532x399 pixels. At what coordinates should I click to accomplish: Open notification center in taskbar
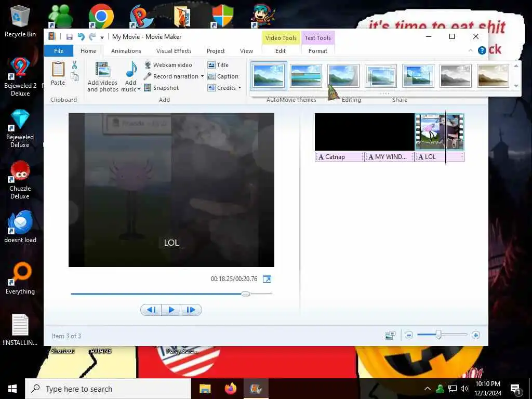point(516,389)
